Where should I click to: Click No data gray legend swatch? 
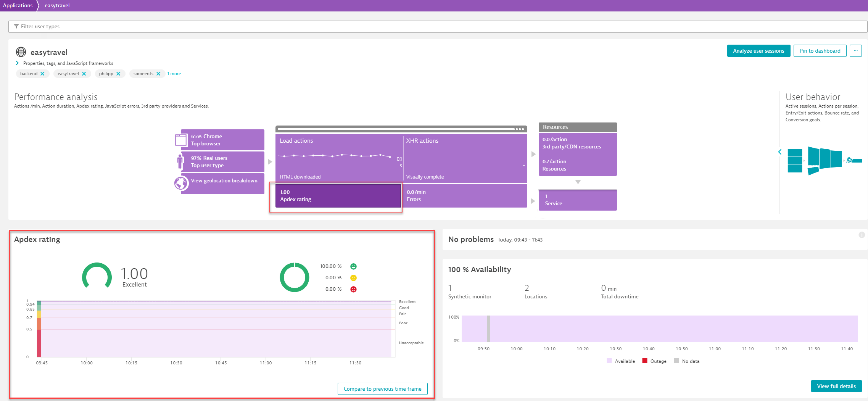(x=676, y=361)
